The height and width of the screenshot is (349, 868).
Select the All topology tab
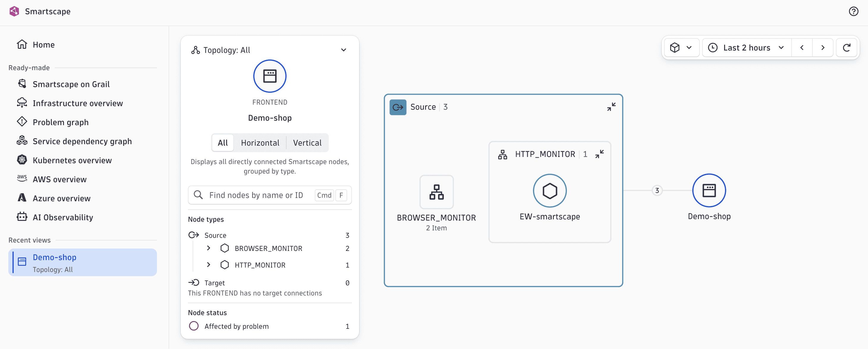[x=222, y=143]
